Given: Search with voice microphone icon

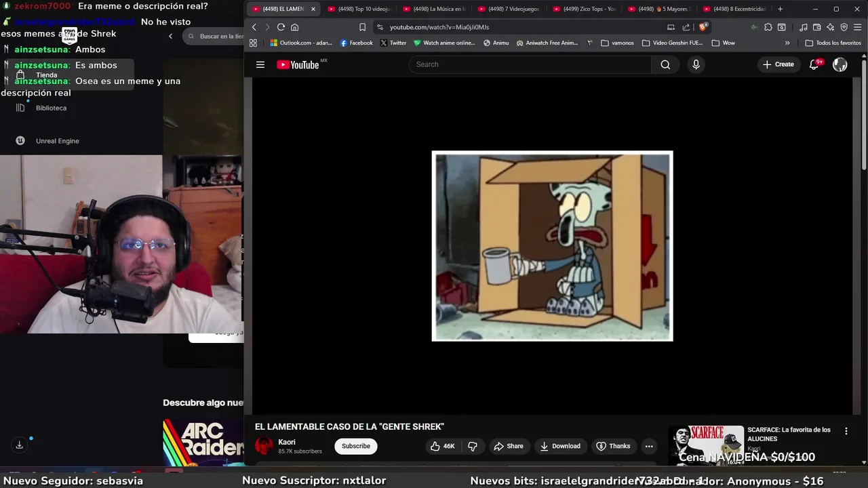Looking at the screenshot, I should click(x=696, y=64).
